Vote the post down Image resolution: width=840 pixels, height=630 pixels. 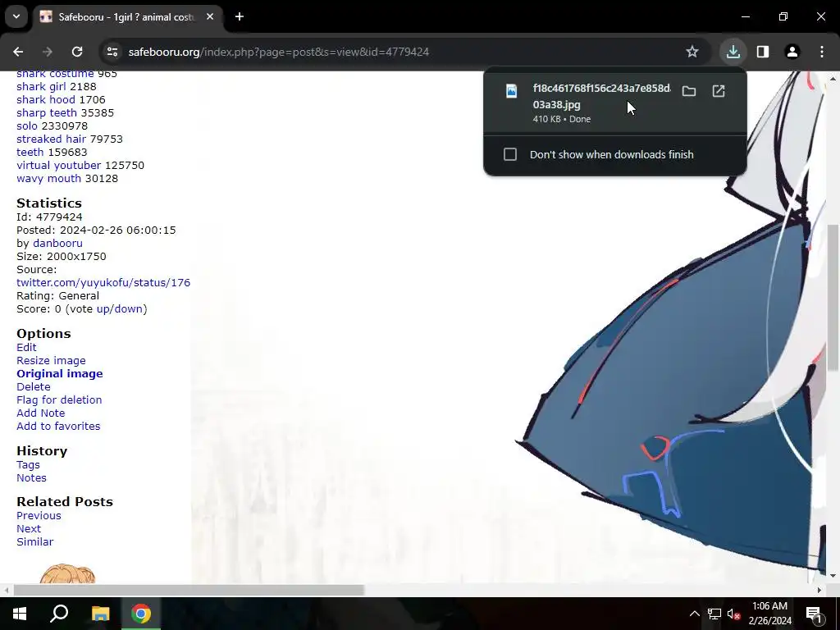(128, 309)
